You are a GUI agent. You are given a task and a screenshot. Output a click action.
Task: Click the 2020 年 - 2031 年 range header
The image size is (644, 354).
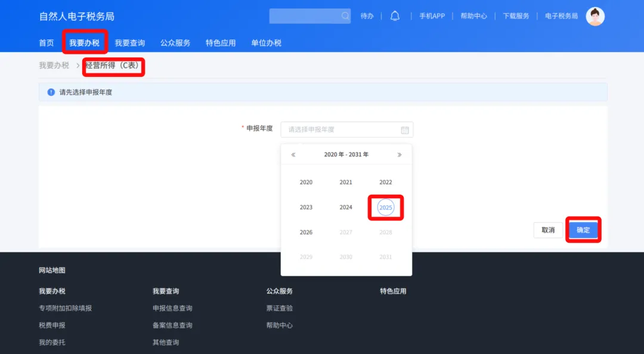point(346,155)
